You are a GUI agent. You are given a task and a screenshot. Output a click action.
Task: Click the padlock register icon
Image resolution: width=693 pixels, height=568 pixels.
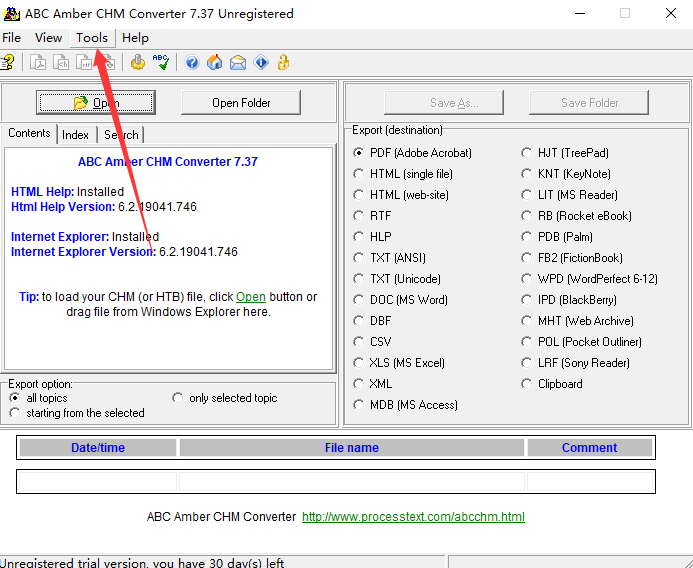pos(284,62)
